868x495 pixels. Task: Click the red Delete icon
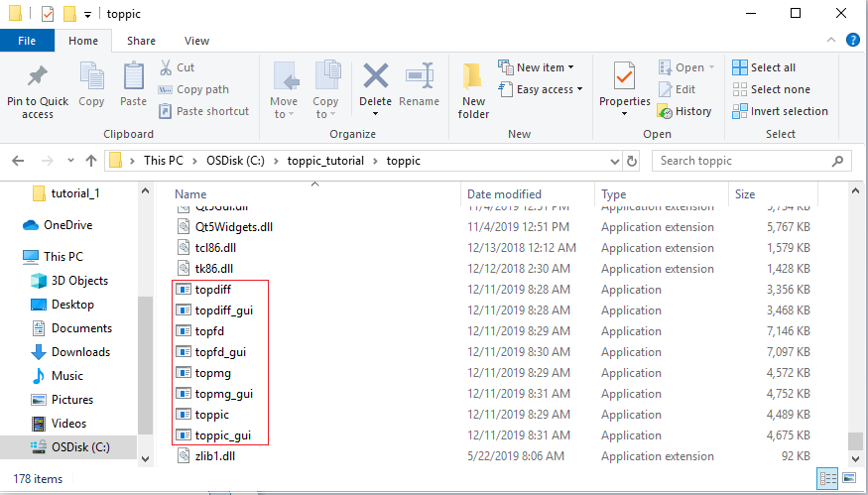coord(375,76)
